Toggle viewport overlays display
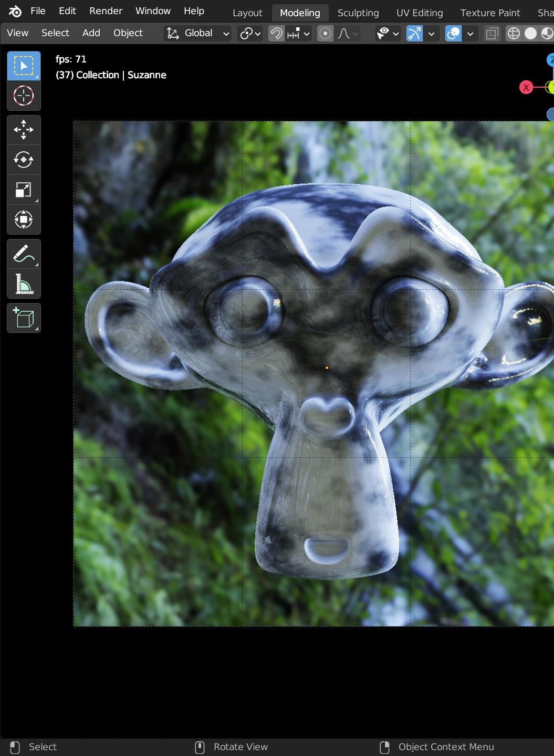This screenshot has width=554, height=756. pos(453,34)
